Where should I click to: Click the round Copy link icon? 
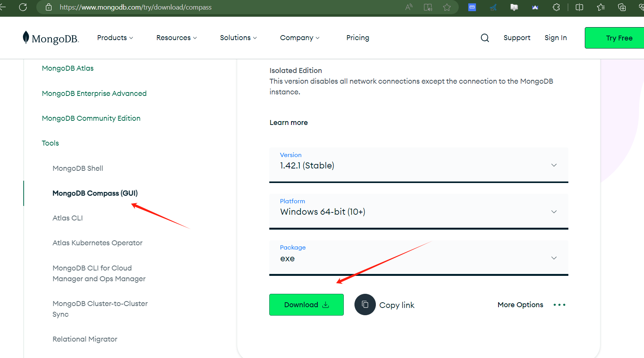click(365, 305)
